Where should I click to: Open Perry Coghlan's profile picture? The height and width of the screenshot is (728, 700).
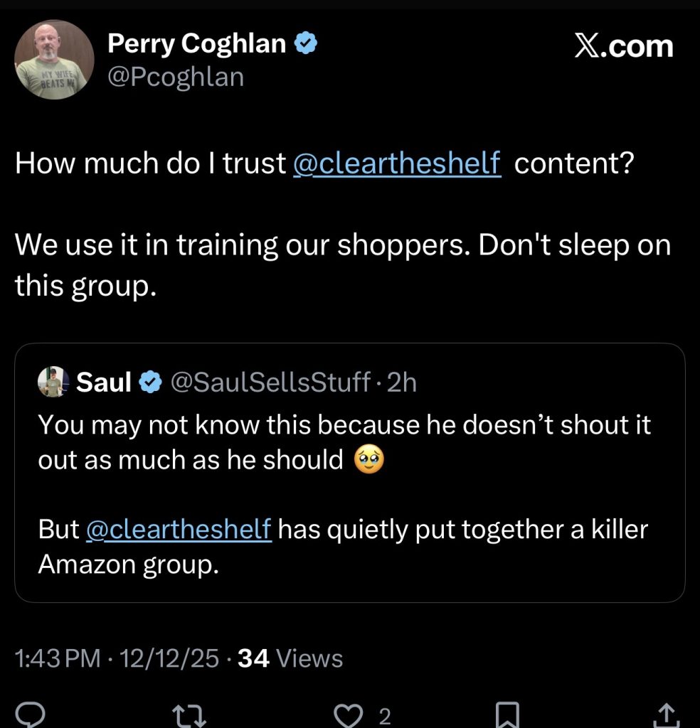54,60
